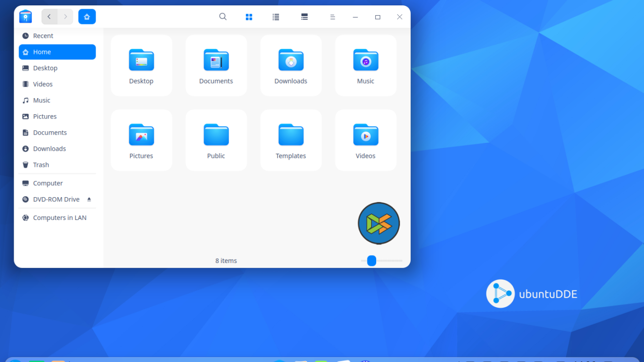
Task: Switch to list view
Action: click(276, 17)
